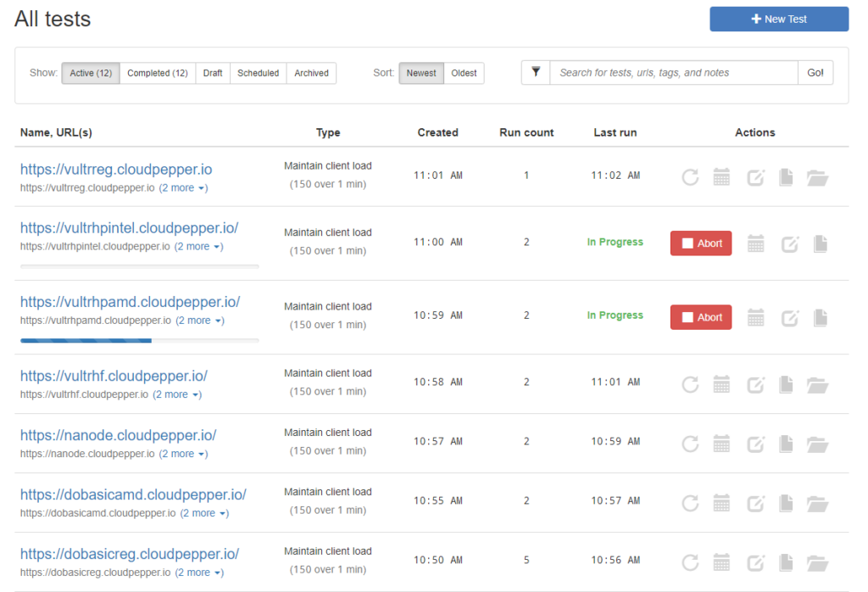Duplicate the nanode.cloudpepper.io test
868x592 pixels.
tap(786, 442)
